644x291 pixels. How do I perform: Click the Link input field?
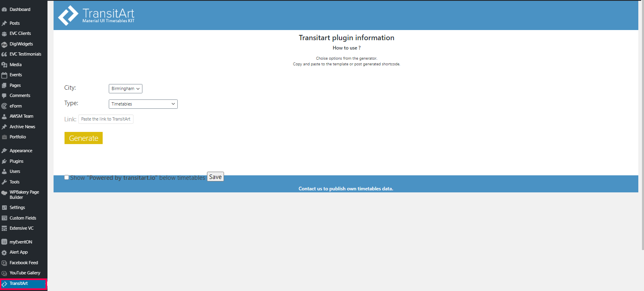click(x=106, y=119)
